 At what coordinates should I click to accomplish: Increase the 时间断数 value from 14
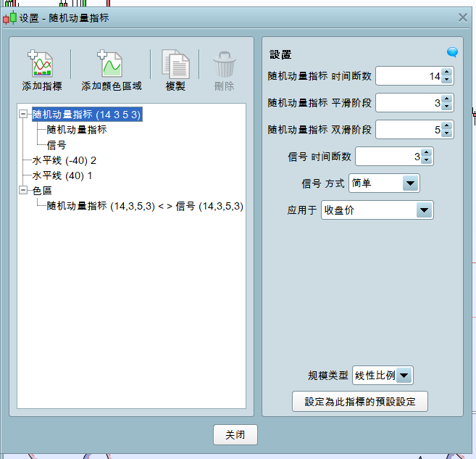(447, 72)
